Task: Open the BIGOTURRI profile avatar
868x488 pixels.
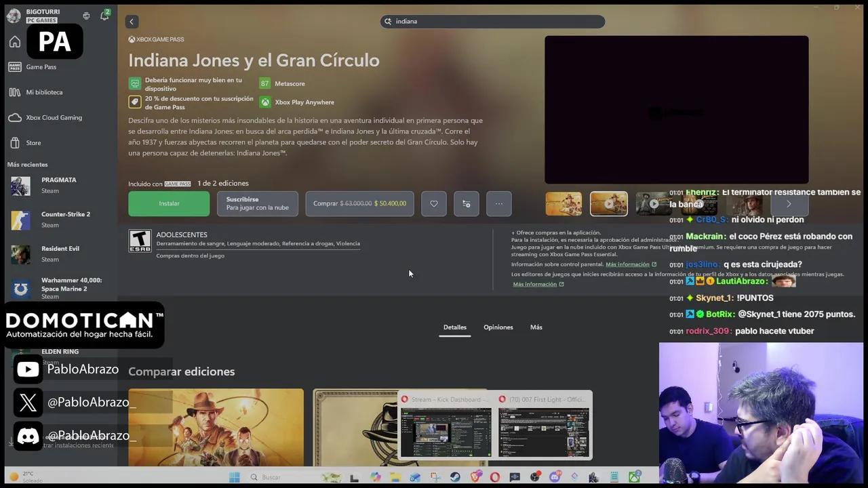Action: click(14, 16)
